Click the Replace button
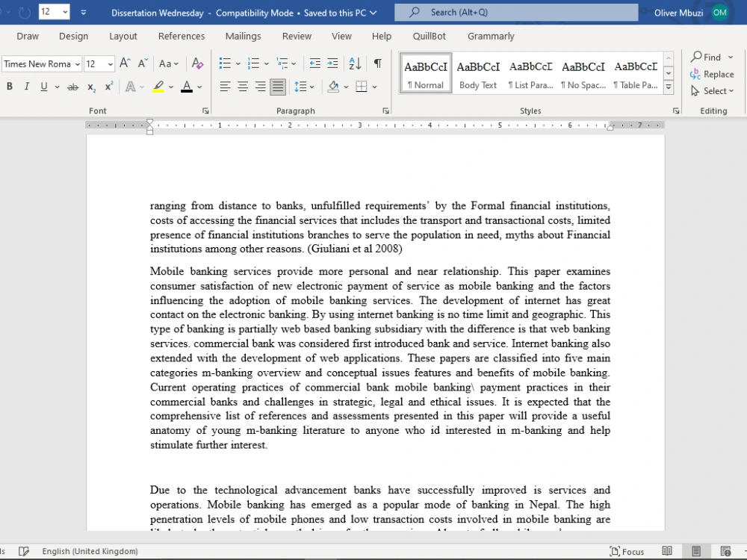Screen dimensions: 747x560 712,74
